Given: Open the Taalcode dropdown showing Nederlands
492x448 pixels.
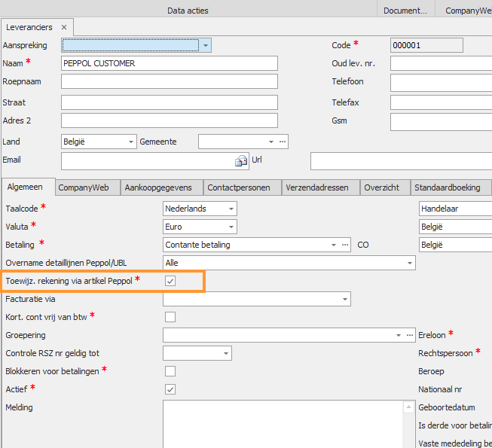Looking at the screenshot, I should pyautogui.click(x=231, y=209).
